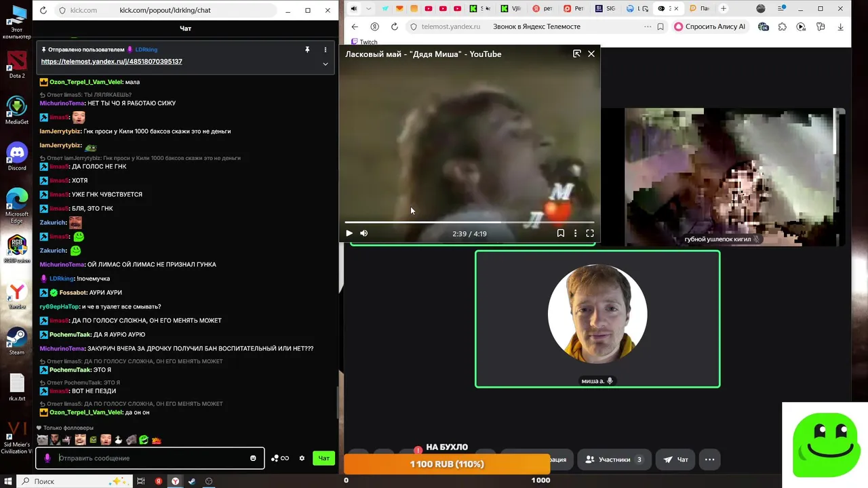Open pinned message options menu
Image resolution: width=868 pixels, height=488 pixels.
pyautogui.click(x=325, y=49)
